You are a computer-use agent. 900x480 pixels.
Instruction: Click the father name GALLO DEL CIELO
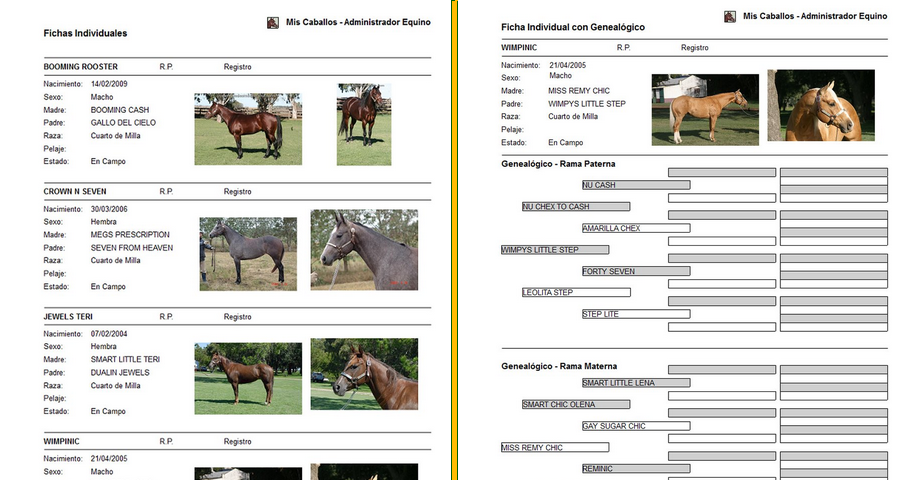click(x=123, y=122)
